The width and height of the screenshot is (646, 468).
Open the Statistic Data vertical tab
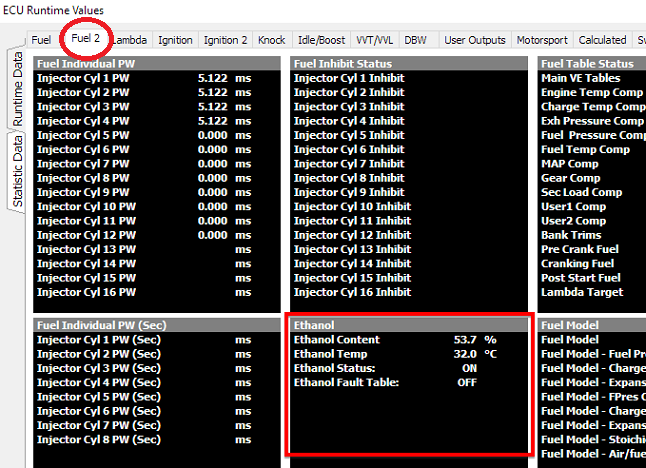coord(18,171)
